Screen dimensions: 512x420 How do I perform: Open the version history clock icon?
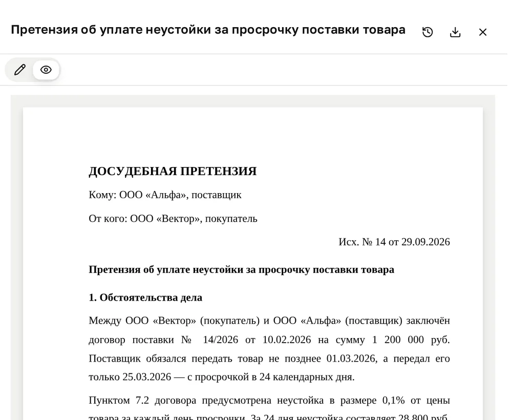(x=428, y=32)
